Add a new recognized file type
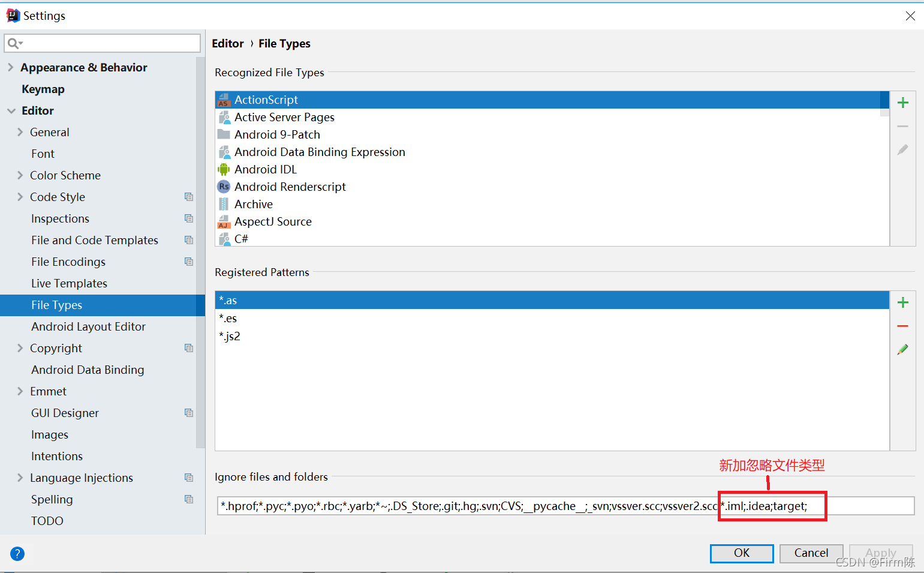This screenshot has height=573, width=924. click(x=902, y=103)
